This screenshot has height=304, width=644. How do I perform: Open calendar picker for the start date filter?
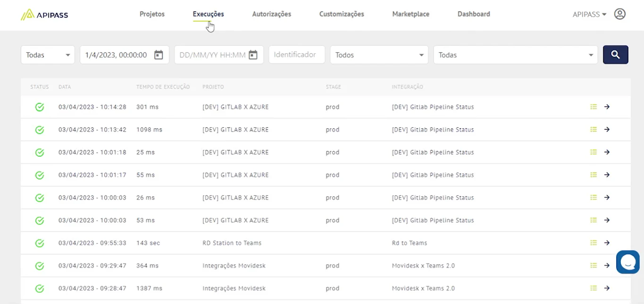tap(158, 54)
